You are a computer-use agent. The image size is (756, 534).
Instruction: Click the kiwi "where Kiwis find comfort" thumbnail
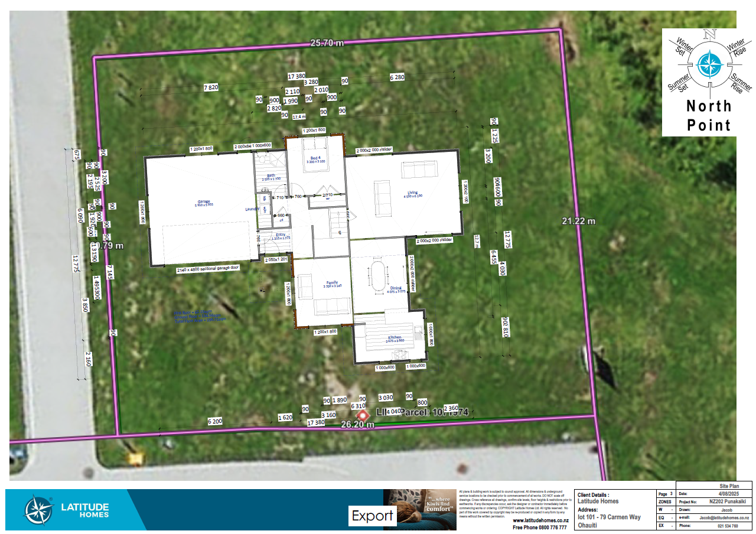419,510
